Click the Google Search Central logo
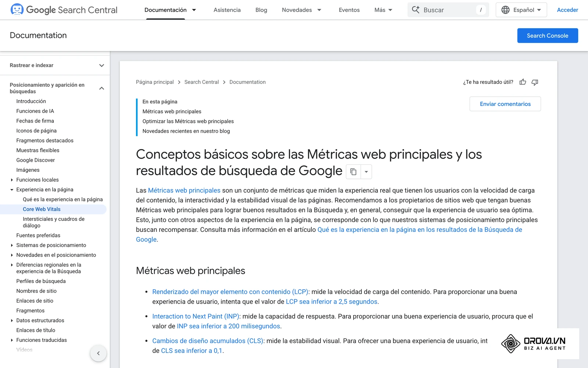Screen dimensions: 588x368 pos(64,10)
